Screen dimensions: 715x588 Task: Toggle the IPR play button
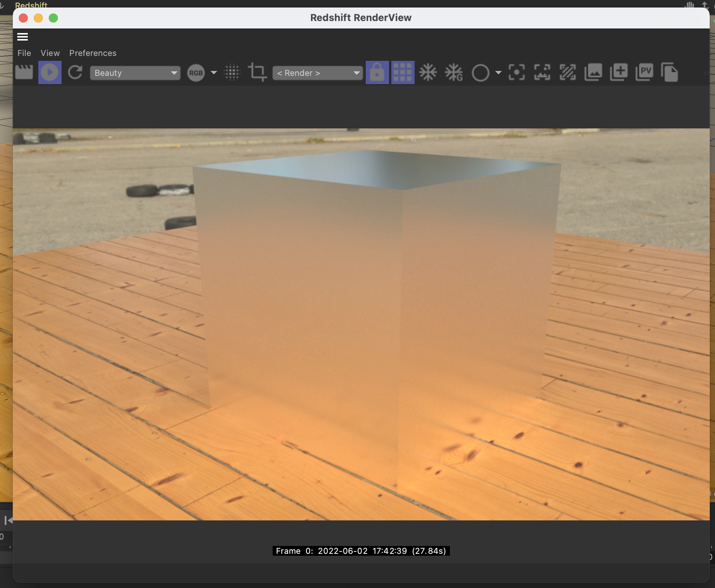click(x=50, y=72)
